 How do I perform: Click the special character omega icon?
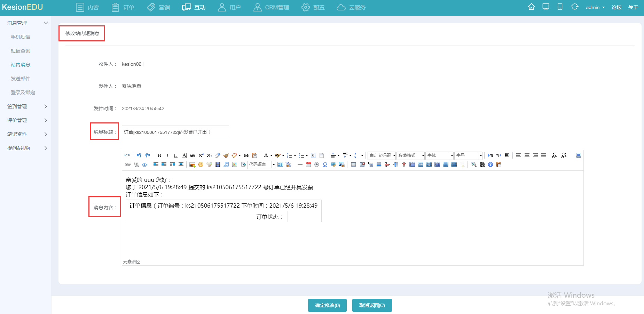(x=325, y=164)
